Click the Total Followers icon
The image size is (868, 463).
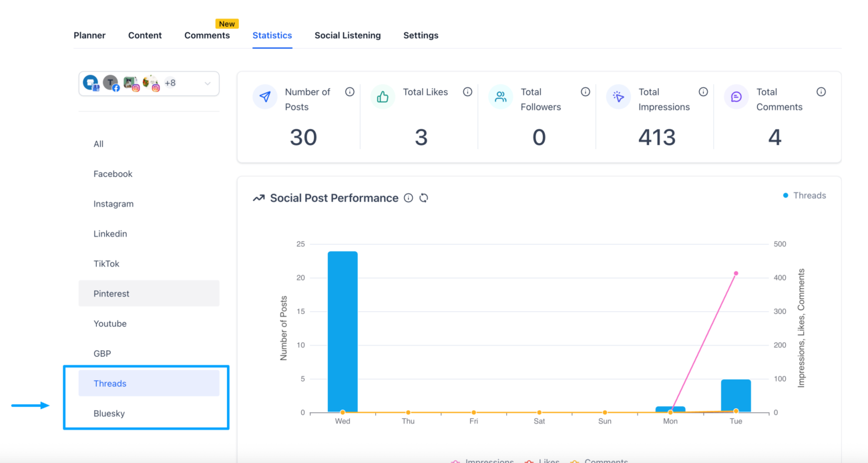500,97
